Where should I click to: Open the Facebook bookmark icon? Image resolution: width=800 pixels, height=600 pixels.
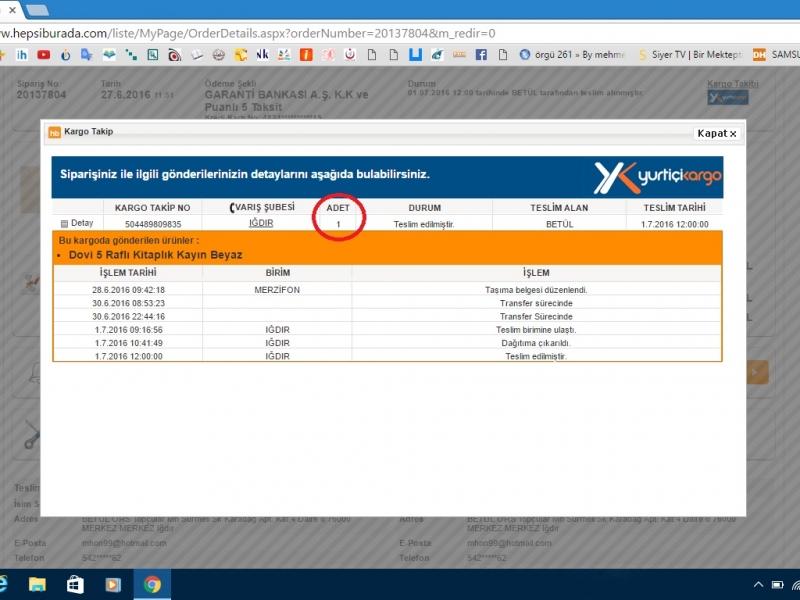481,55
